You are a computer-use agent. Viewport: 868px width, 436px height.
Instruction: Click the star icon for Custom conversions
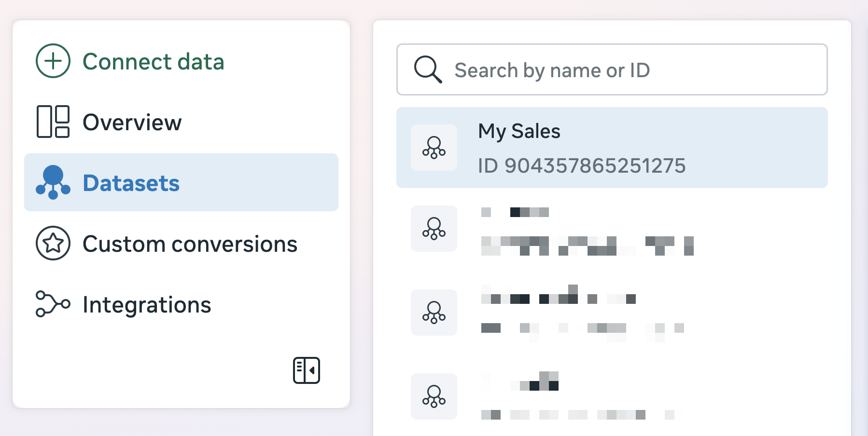coord(53,243)
